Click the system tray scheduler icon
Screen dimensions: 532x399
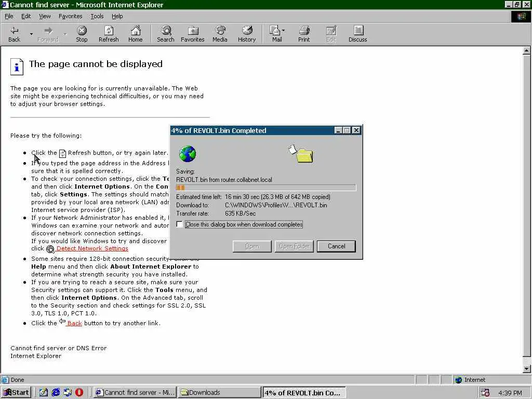[485, 393]
